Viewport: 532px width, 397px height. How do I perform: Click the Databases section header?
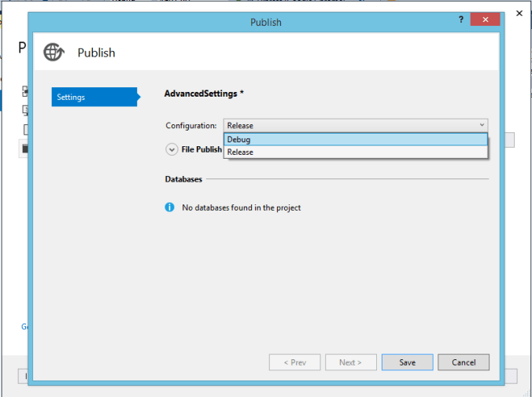[x=183, y=179]
